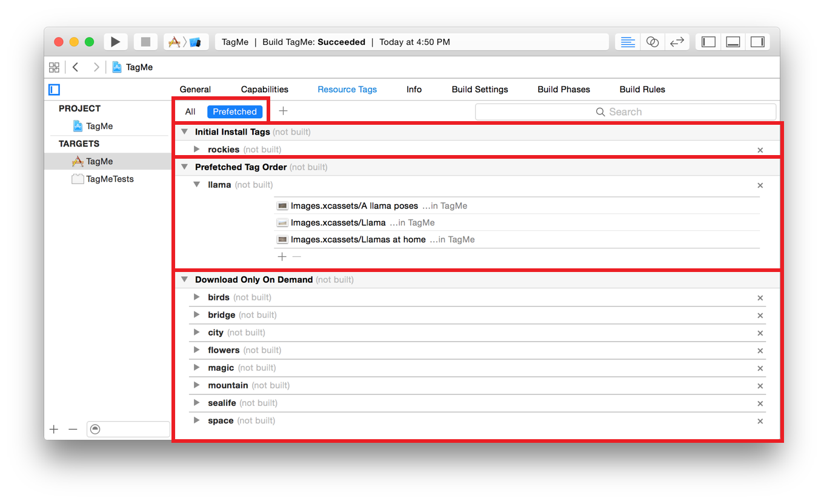Collapse the Initial Install Tags section

[x=184, y=131]
